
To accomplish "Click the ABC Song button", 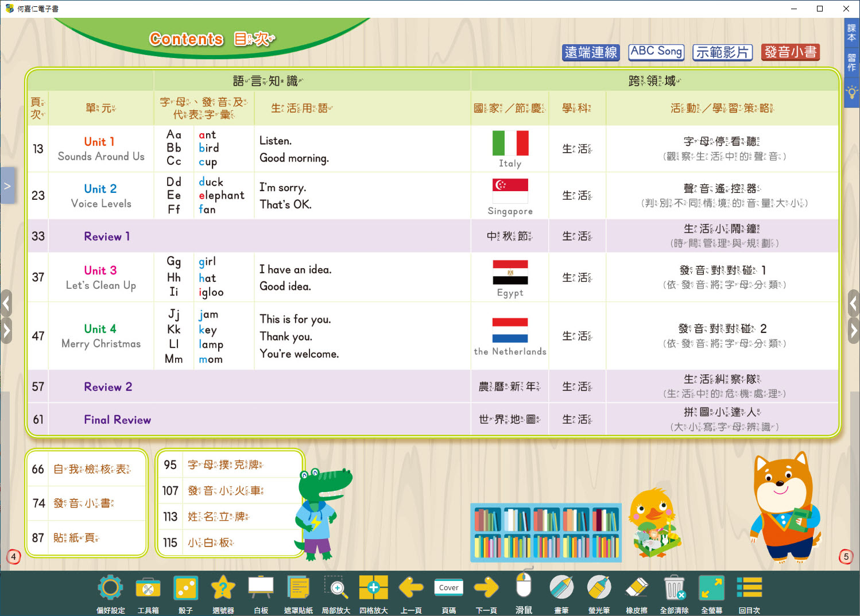I will click(x=656, y=52).
